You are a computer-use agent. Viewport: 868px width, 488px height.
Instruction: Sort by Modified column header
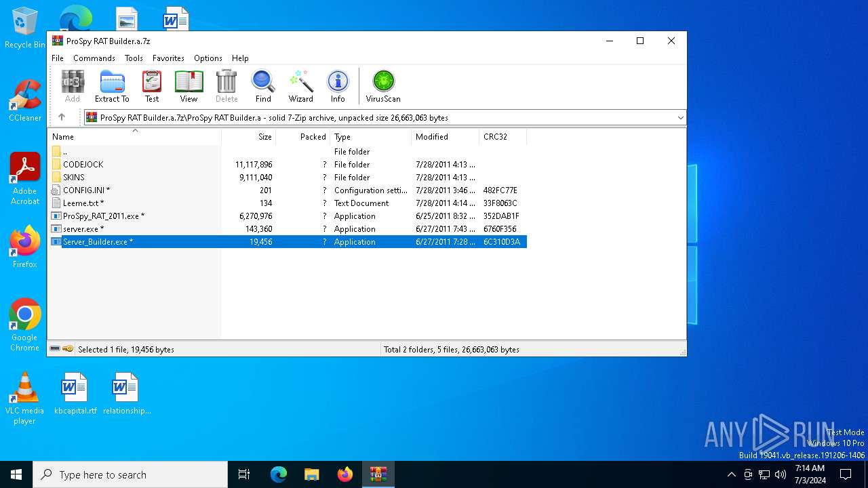pyautogui.click(x=446, y=137)
